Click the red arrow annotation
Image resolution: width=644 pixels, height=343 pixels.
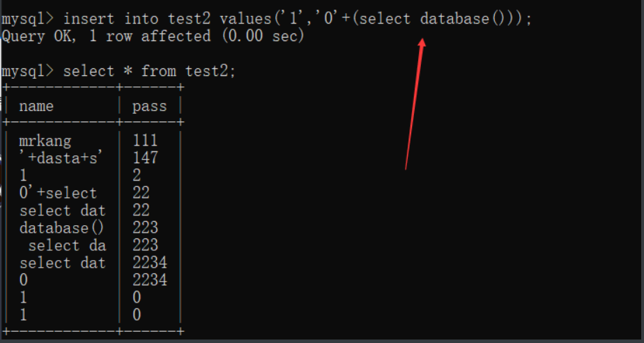[x=415, y=103]
